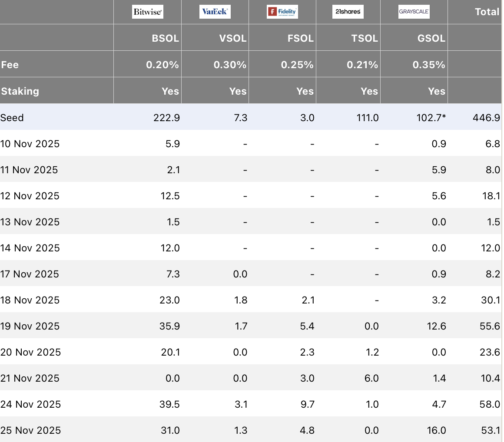Click the Bitwise logo
Screen dimensions: 504x442
click(148, 12)
